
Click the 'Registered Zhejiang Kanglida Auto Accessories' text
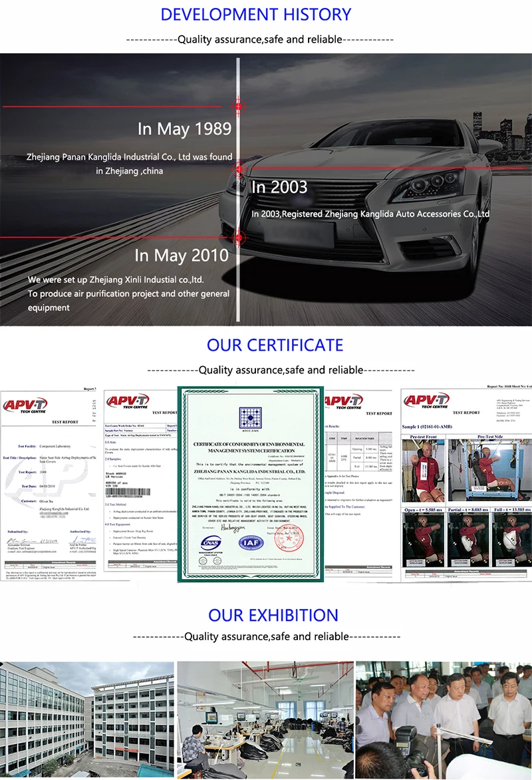click(386, 214)
